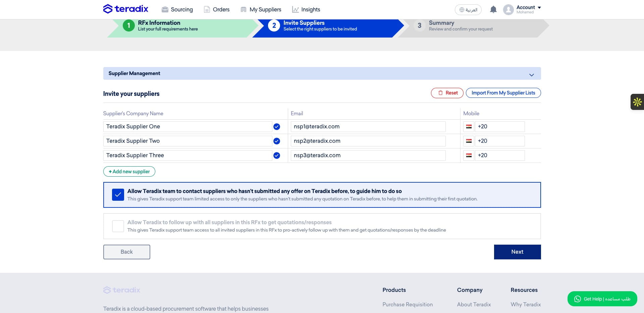Viewport: 644px width, 313px height.
Task: Click mobile number field for Supplier Two
Action: 499,141
